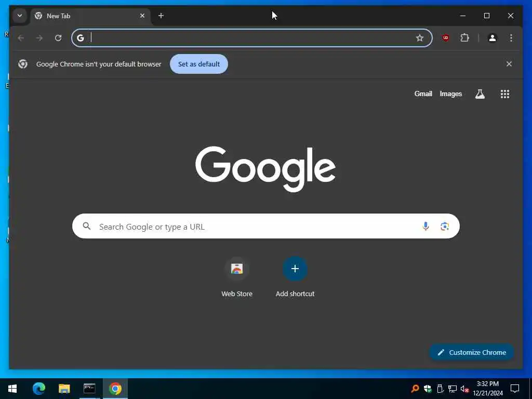The height and width of the screenshot is (399, 532).
Task: Open Chrome's three-dot menu
Action: pyautogui.click(x=511, y=38)
